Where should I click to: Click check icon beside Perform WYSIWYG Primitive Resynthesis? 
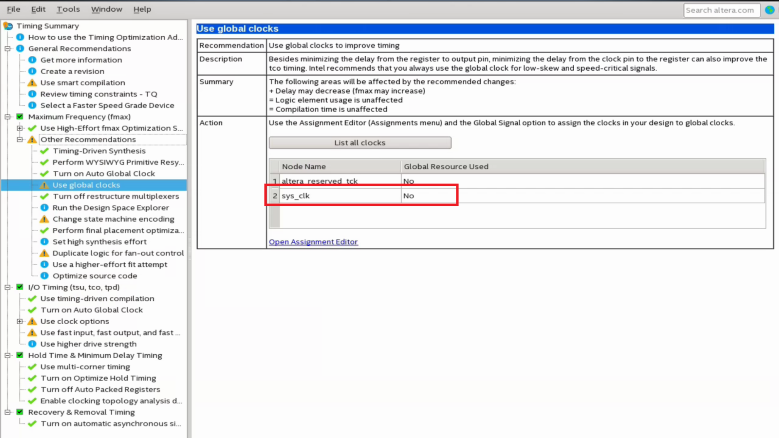tap(44, 162)
